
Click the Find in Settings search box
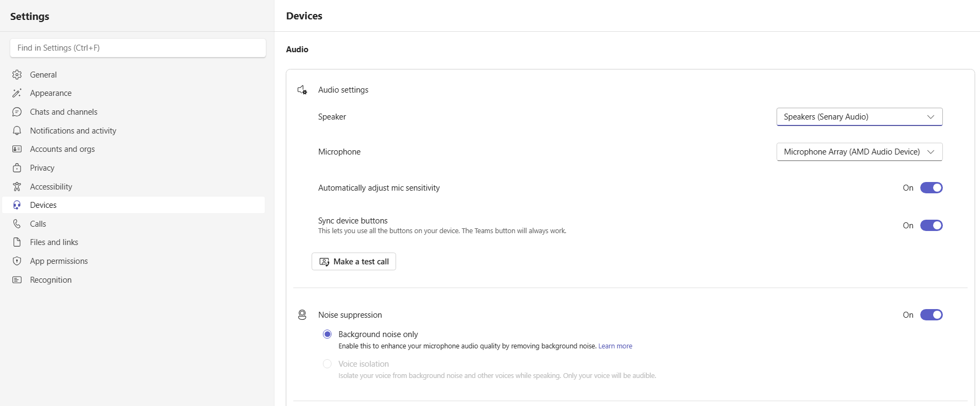tap(138, 48)
